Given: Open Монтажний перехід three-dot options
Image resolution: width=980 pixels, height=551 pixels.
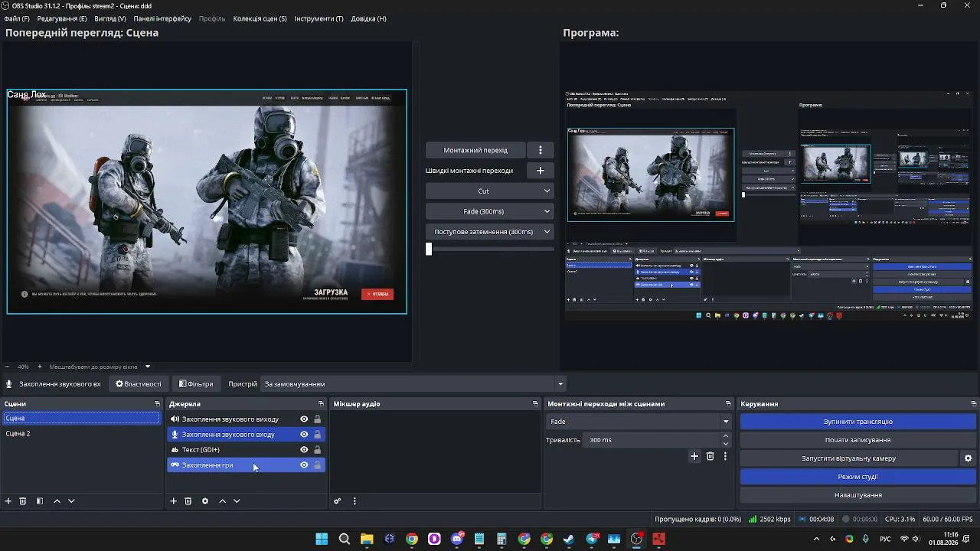Looking at the screenshot, I should tap(541, 150).
